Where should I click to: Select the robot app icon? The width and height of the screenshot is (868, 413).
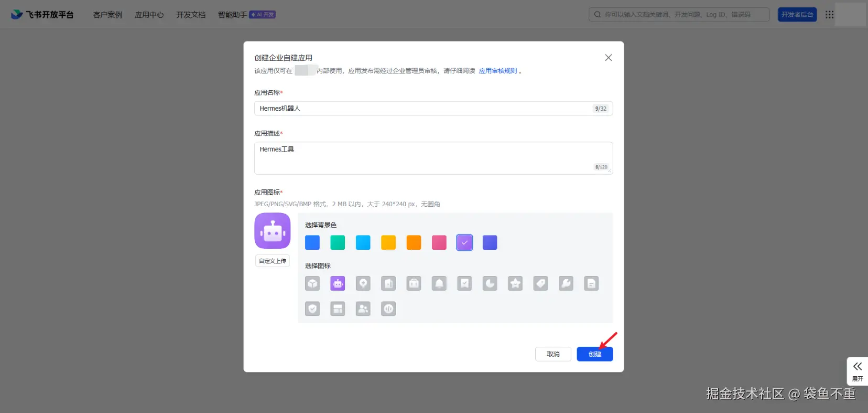tap(338, 284)
